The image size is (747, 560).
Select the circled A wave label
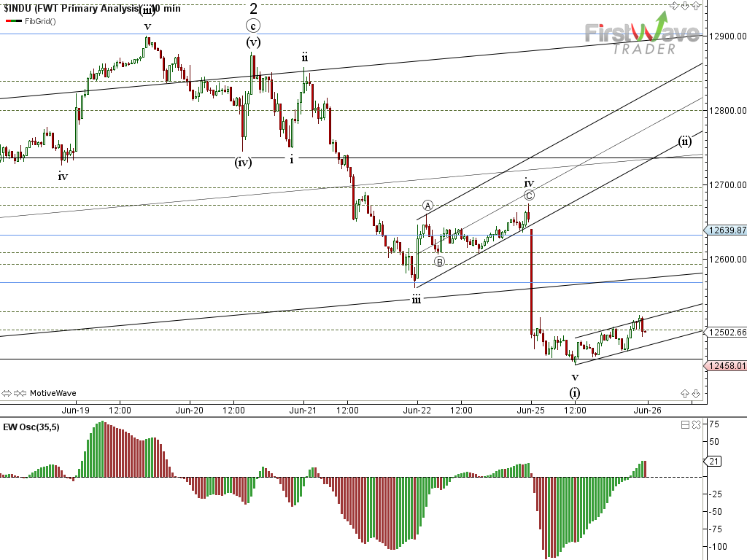[x=428, y=206]
